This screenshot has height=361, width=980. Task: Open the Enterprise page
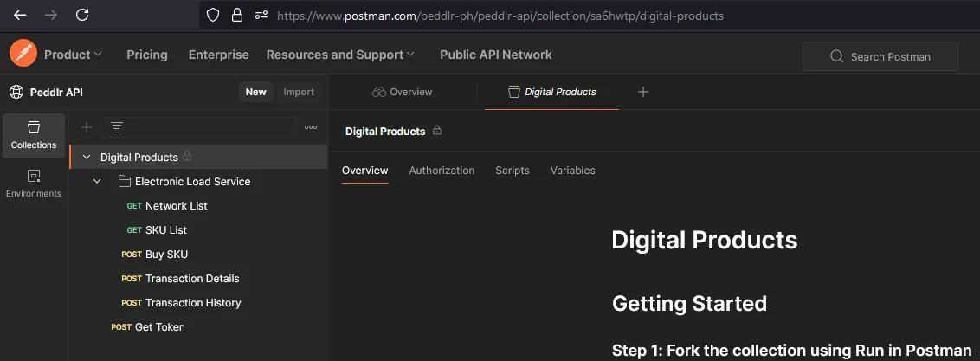pos(219,55)
